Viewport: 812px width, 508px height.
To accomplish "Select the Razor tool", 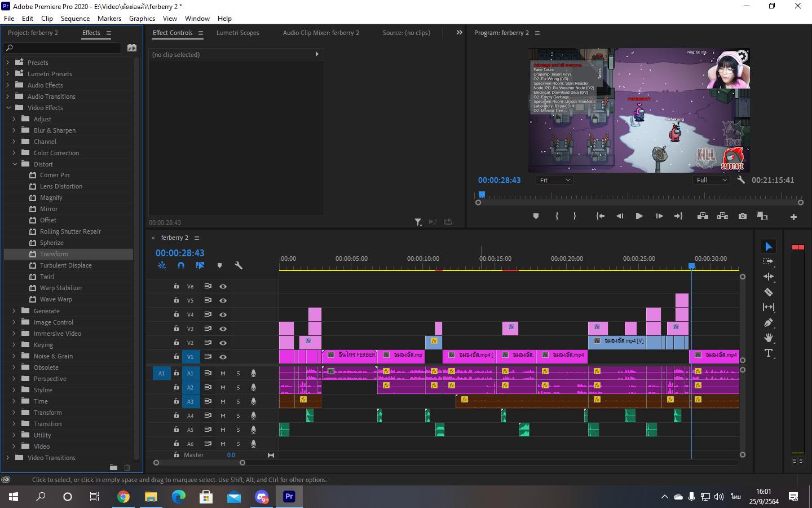I will (x=768, y=292).
